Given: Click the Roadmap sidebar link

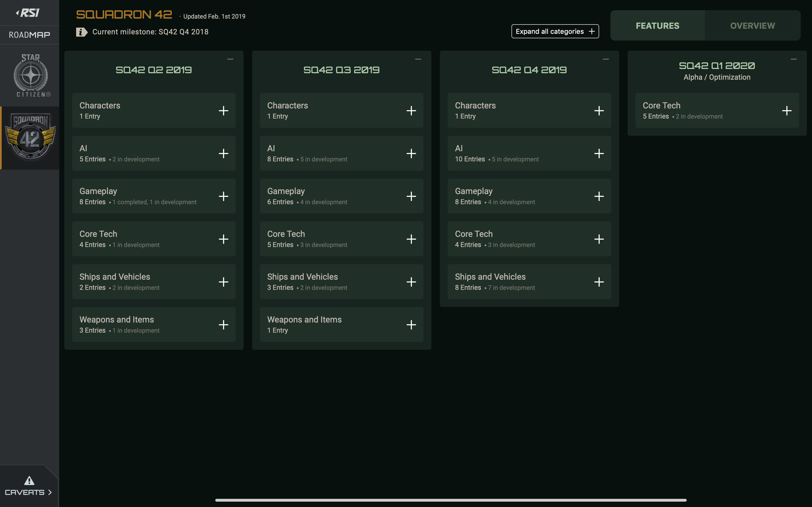Looking at the screenshot, I should tap(30, 35).
